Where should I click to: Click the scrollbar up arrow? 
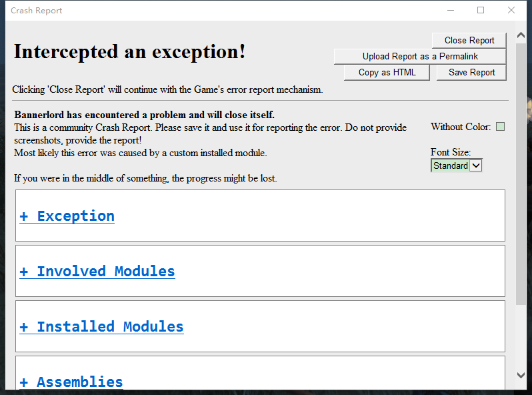click(x=521, y=35)
